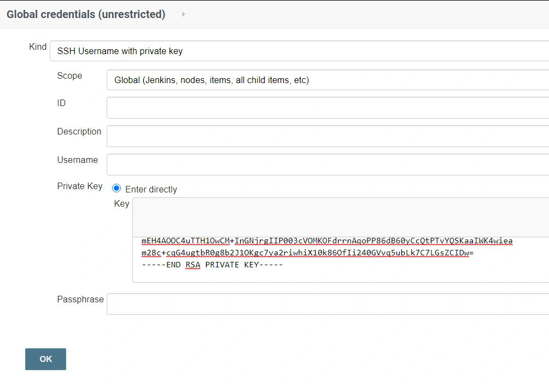Viewport: 549px width, 392px height.
Task: Click into the Username field
Action: click(328, 165)
